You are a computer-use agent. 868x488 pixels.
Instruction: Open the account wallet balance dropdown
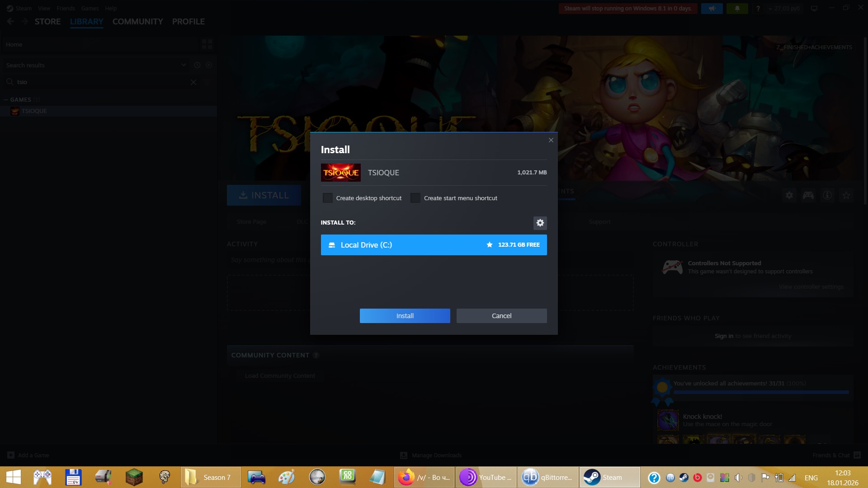785,9
